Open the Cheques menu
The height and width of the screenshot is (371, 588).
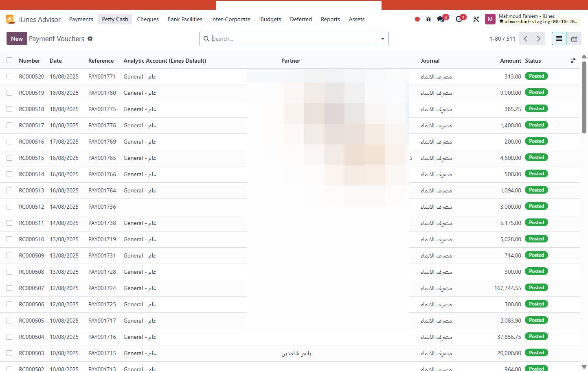[148, 19]
